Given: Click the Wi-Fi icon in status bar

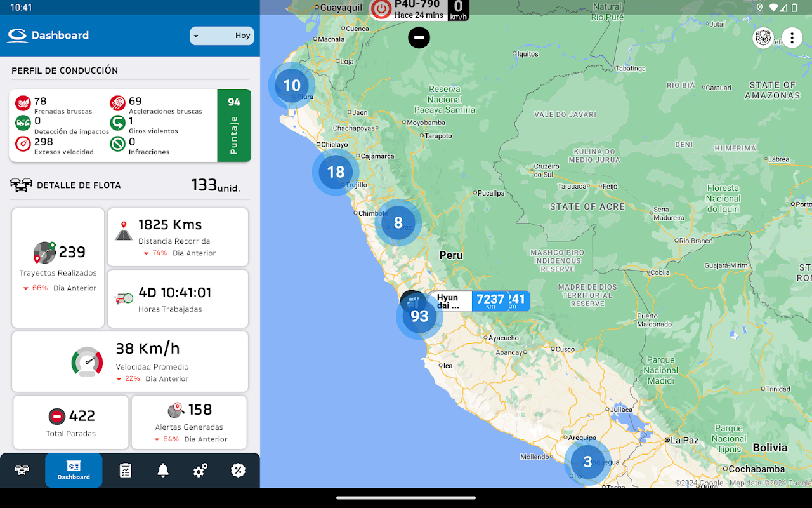Looking at the screenshot, I should (774, 8).
